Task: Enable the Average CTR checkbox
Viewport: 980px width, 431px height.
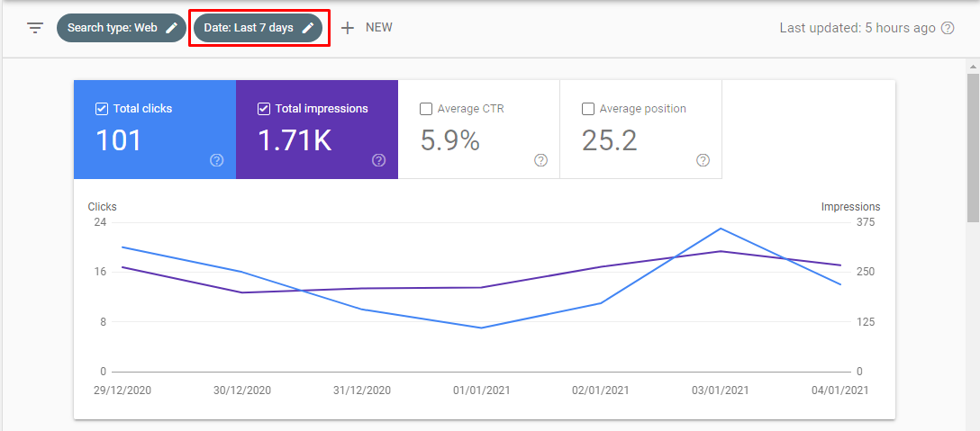Action: click(426, 109)
